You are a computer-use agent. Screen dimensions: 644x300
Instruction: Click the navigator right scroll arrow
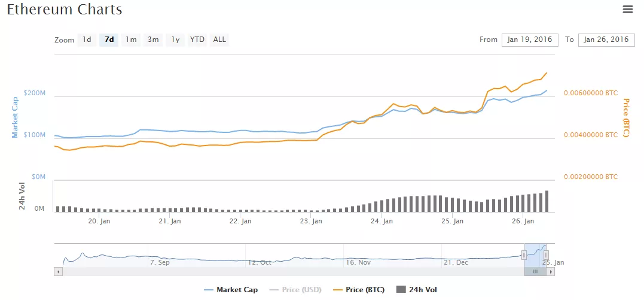(551, 271)
